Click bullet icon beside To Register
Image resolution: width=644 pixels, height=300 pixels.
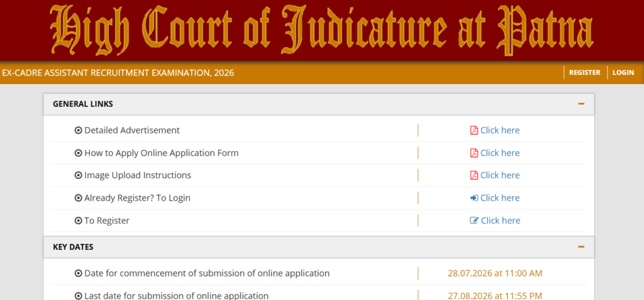click(79, 221)
